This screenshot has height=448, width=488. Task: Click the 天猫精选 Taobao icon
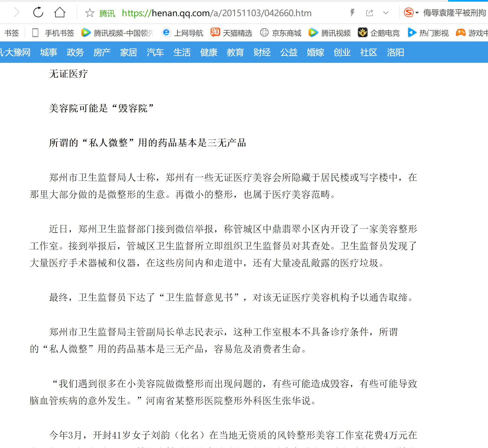click(215, 32)
